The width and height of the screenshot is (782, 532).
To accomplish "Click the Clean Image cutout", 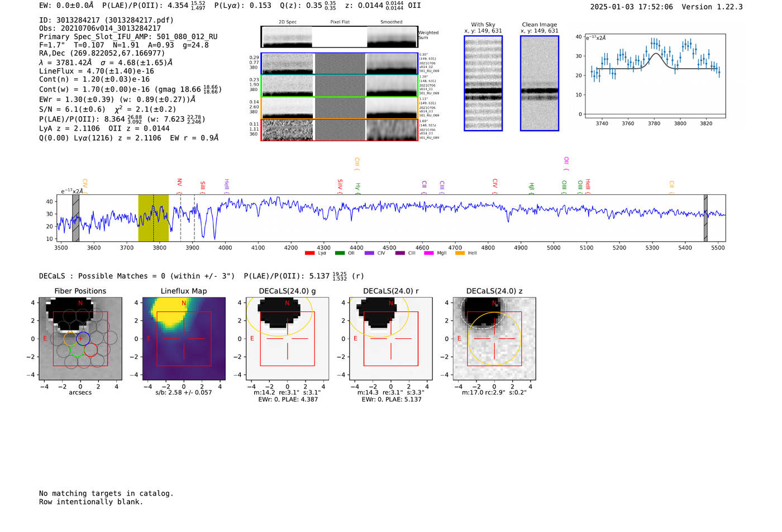I will 540,83.
